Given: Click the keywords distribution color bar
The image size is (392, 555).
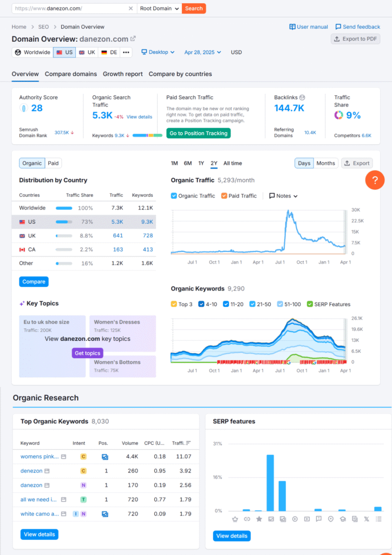Looking at the screenshot, I should coord(147,135).
